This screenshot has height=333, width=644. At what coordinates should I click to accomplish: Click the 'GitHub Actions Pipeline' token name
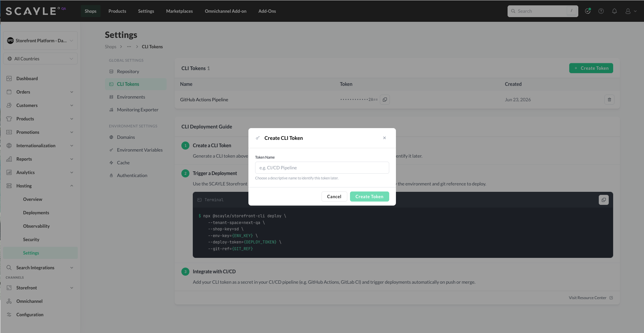(204, 100)
